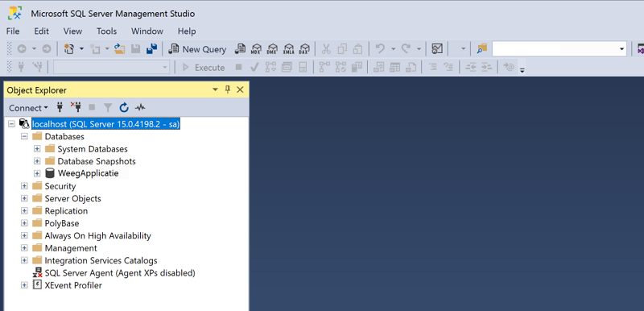Click the XMLA query icon
The width and height of the screenshot is (644, 311).
[289, 49]
